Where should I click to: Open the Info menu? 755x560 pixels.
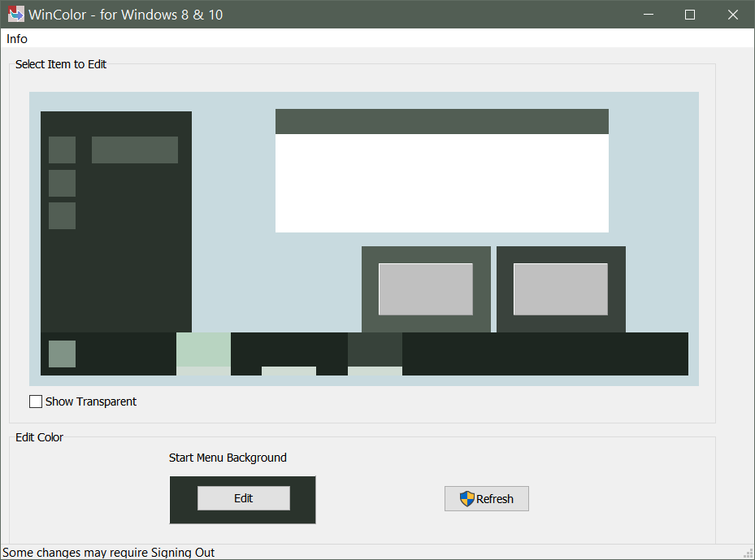click(x=17, y=39)
